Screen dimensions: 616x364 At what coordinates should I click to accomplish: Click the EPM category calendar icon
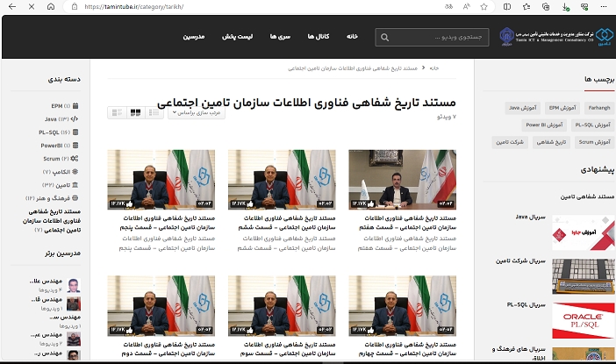click(x=75, y=105)
